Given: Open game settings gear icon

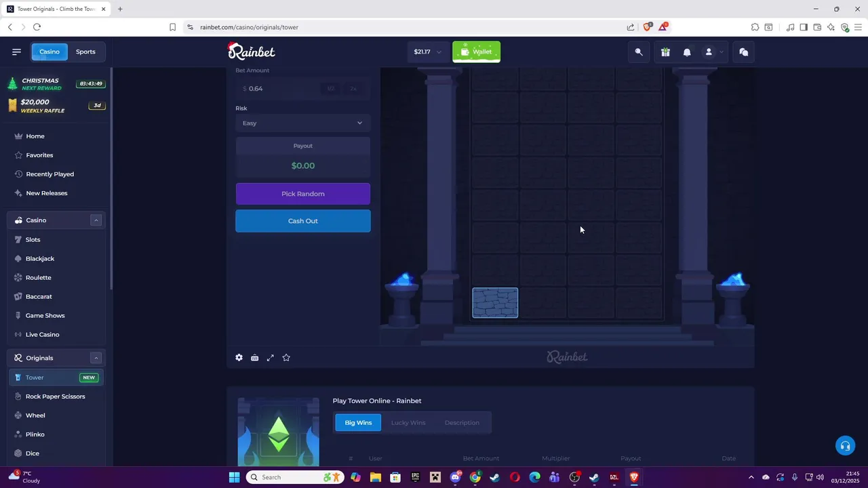Looking at the screenshot, I should coord(239,358).
